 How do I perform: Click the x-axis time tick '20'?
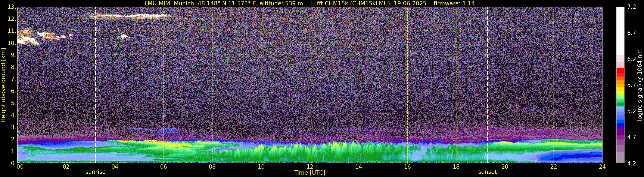click(505, 167)
